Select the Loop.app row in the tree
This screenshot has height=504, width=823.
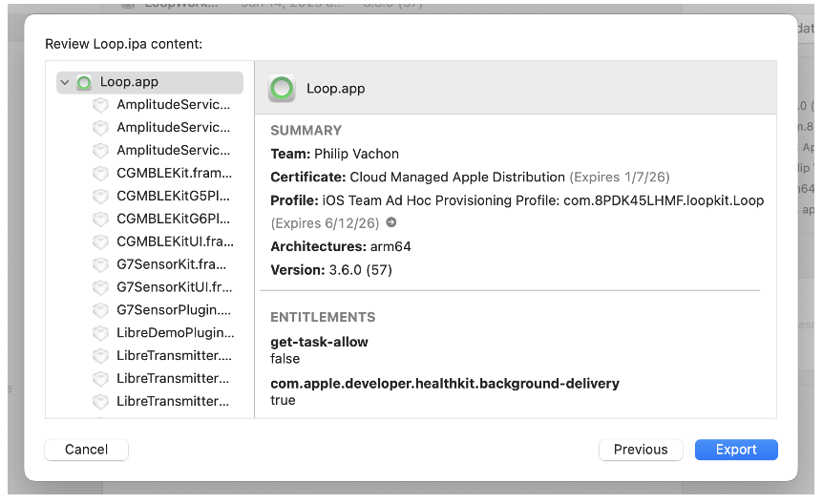point(150,82)
